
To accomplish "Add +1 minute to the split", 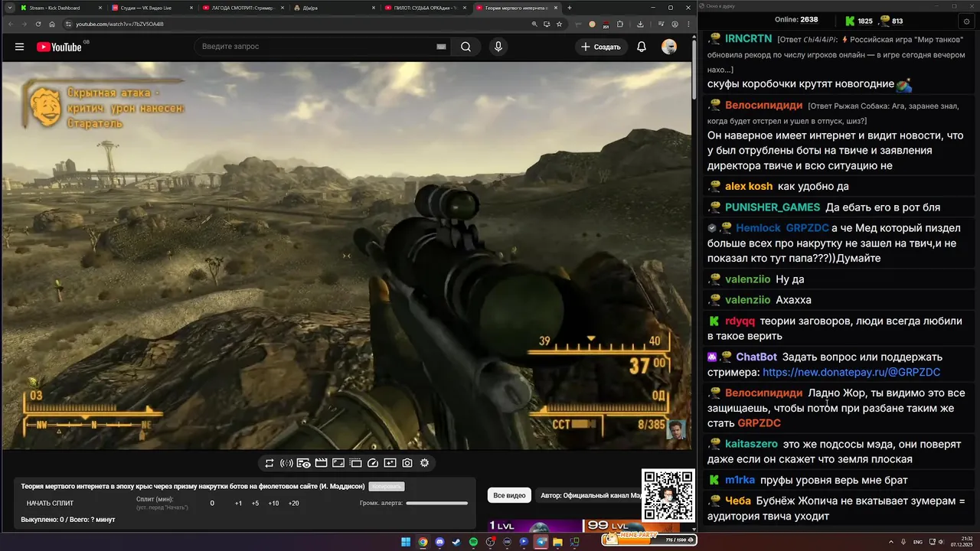I will point(238,504).
